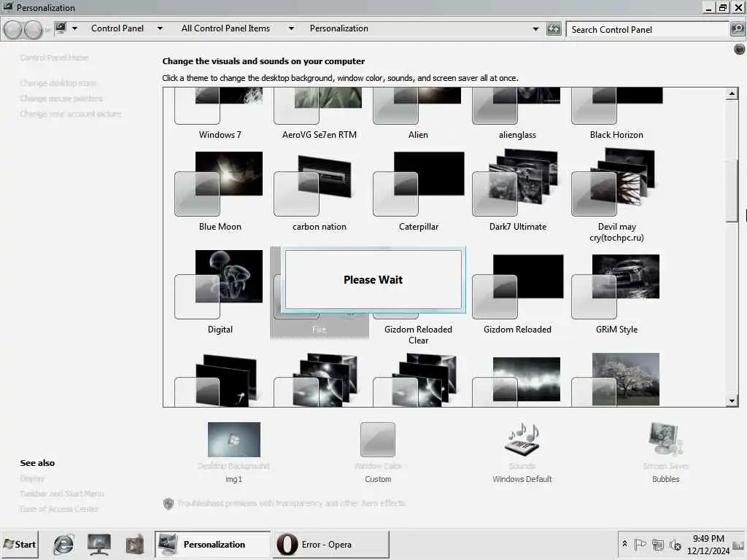The image size is (747, 560).
Task: Open Window Color Custom settings
Action: [378, 453]
